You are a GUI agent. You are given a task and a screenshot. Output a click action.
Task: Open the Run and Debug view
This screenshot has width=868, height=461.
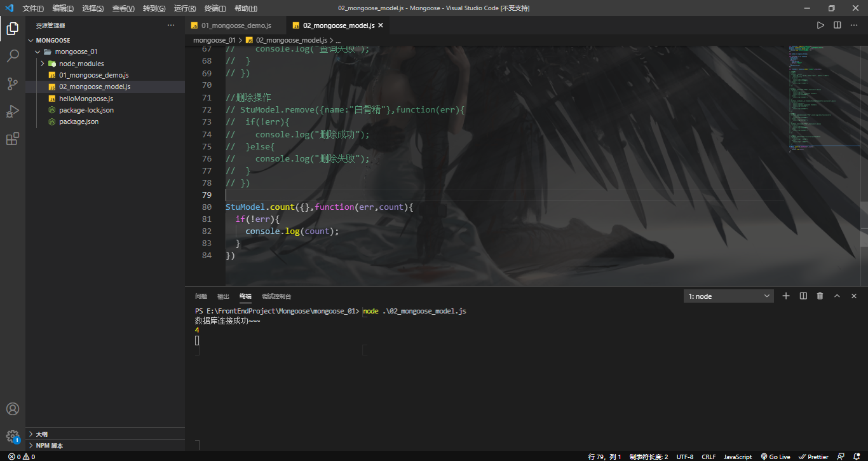(x=13, y=111)
